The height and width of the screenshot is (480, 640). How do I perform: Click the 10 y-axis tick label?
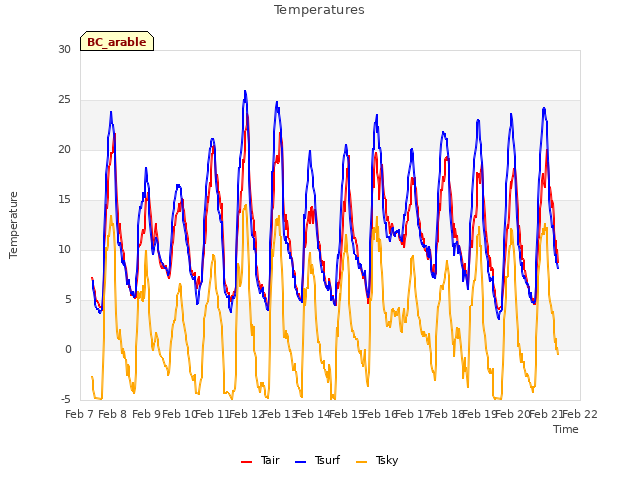point(64,249)
